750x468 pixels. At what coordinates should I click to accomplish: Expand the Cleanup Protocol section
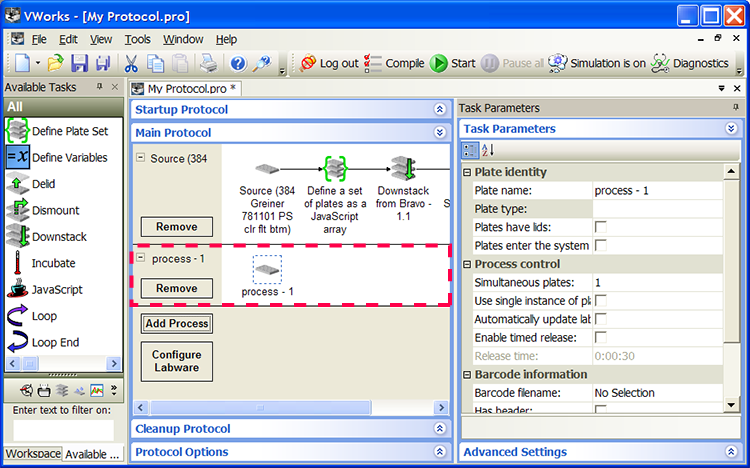pyautogui.click(x=440, y=429)
